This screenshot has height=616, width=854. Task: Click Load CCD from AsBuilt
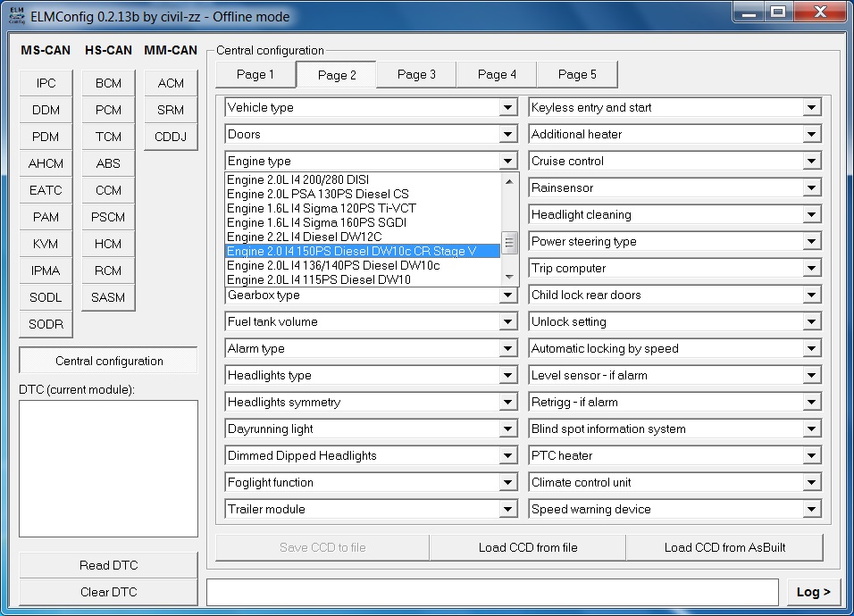(x=724, y=547)
